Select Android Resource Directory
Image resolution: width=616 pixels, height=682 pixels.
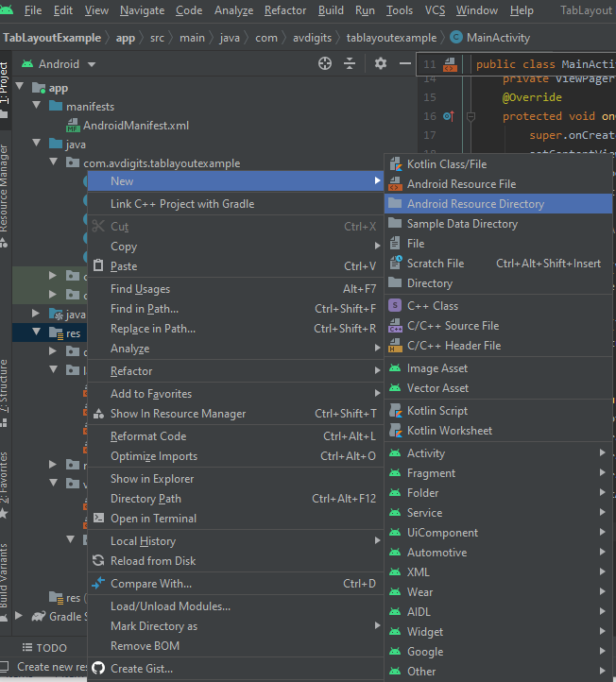tap(498, 203)
